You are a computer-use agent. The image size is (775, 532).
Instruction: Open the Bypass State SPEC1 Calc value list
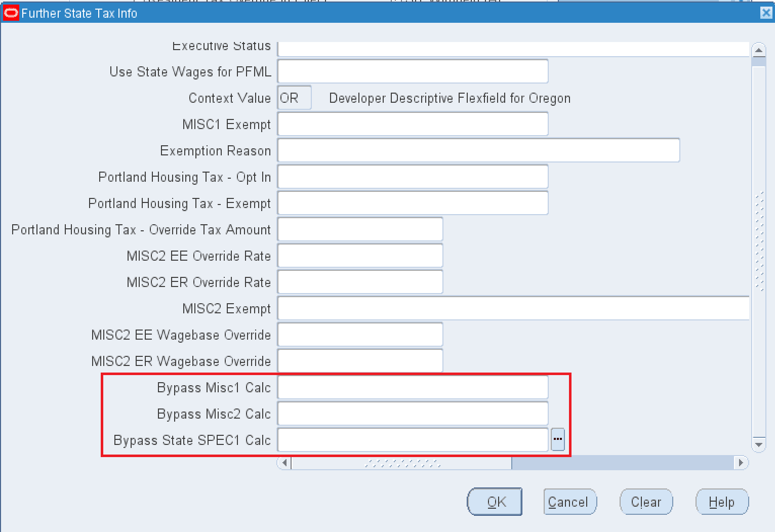tap(557, 440)
